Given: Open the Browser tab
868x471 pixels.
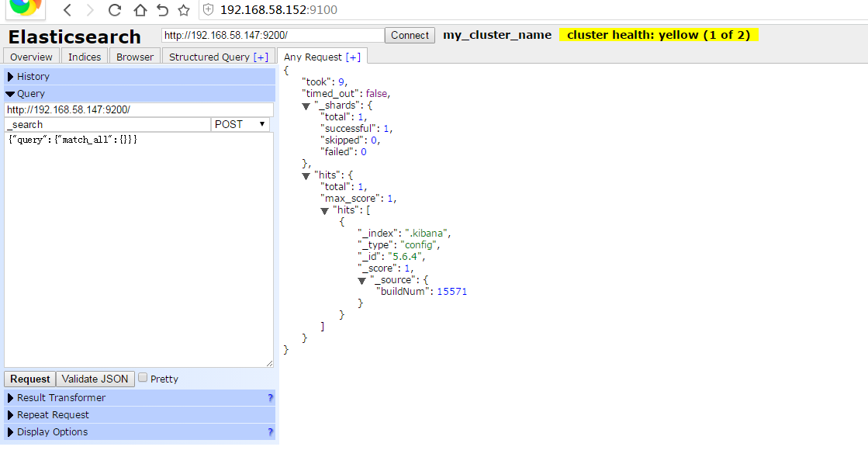Looking at the screenshot, I should tap(135, 57).
